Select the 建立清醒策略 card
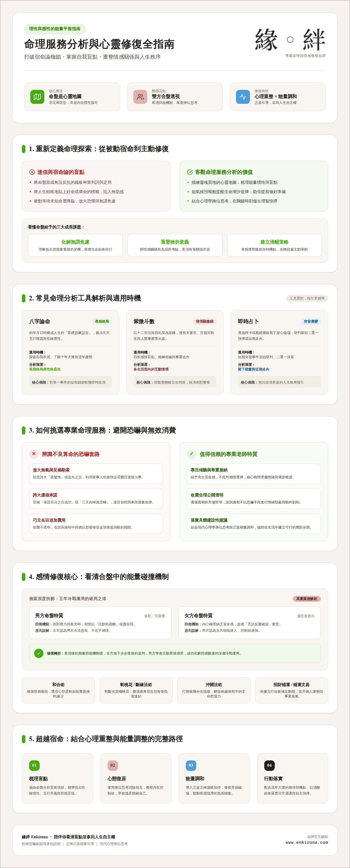The width and height of the screenshot is (350, 868). 274,245
